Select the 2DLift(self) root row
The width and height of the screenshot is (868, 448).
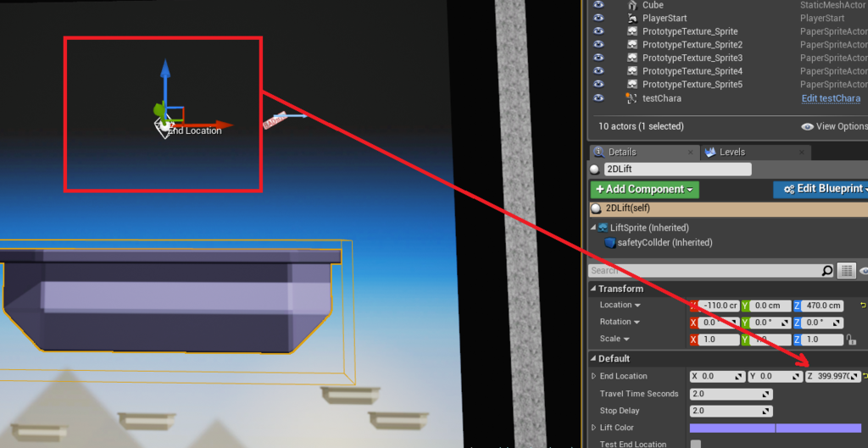click(728, 208)
